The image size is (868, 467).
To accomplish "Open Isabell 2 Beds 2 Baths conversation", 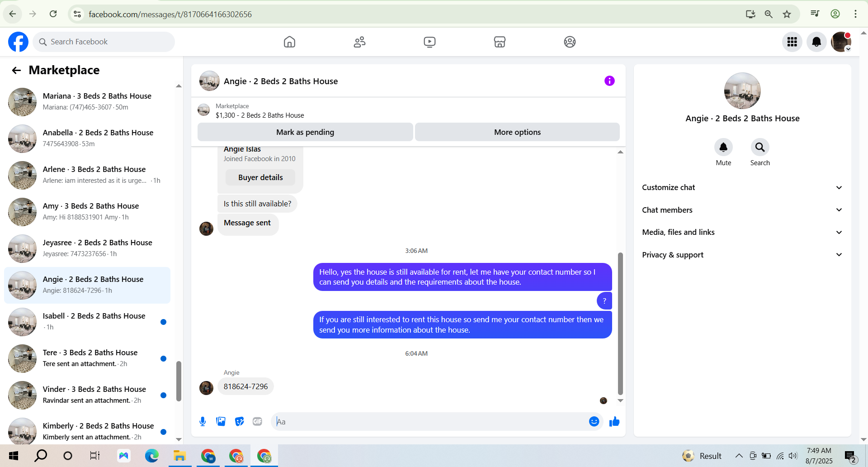I will pyautogui.click(x=87, y=322).
